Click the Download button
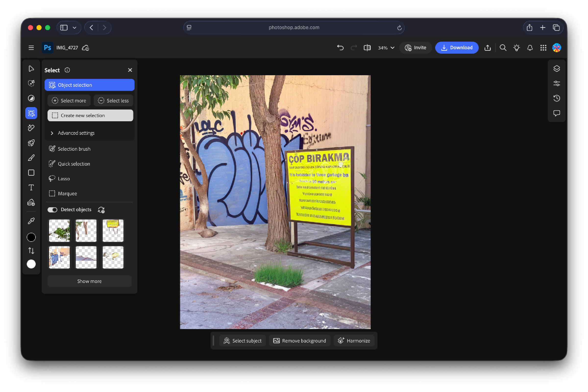 pos(457,48)
